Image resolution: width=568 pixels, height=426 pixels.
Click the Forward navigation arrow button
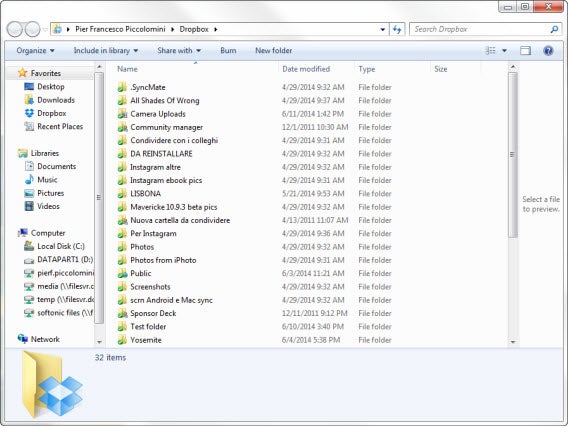pyautogui.click(x=33, y=29)
